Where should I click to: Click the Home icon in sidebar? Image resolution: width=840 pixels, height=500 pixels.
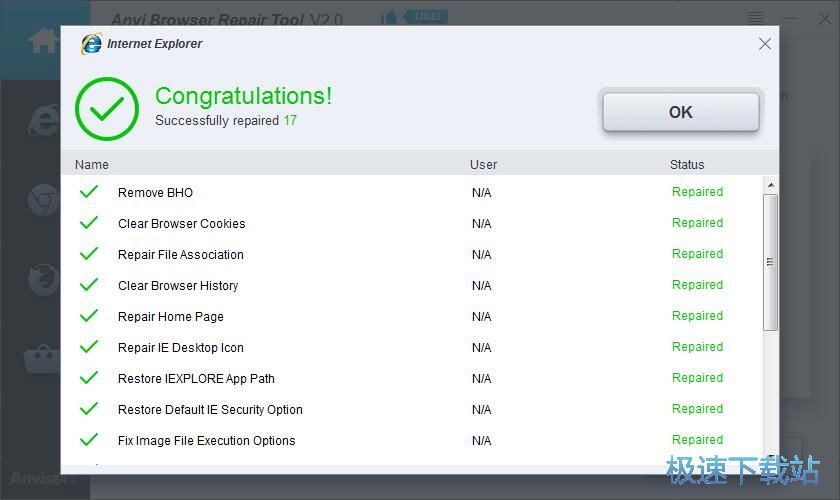click(44, 41)
